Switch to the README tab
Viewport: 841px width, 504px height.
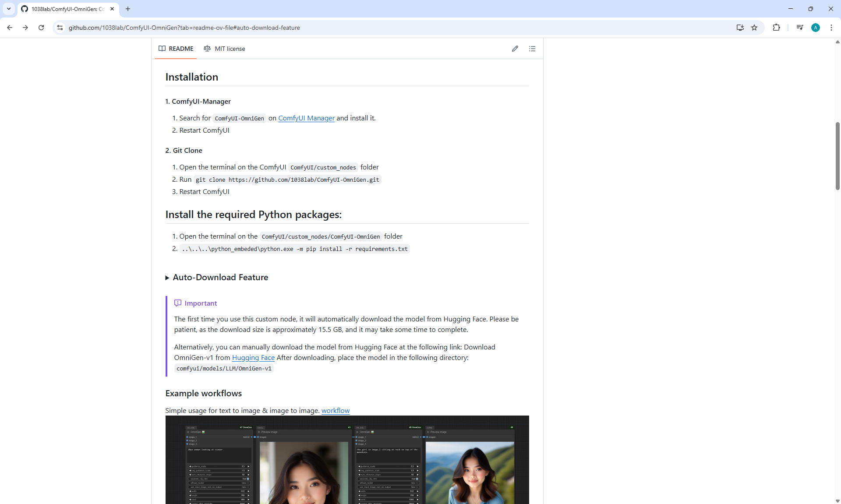pyautogui.click(x=176, y=49)
